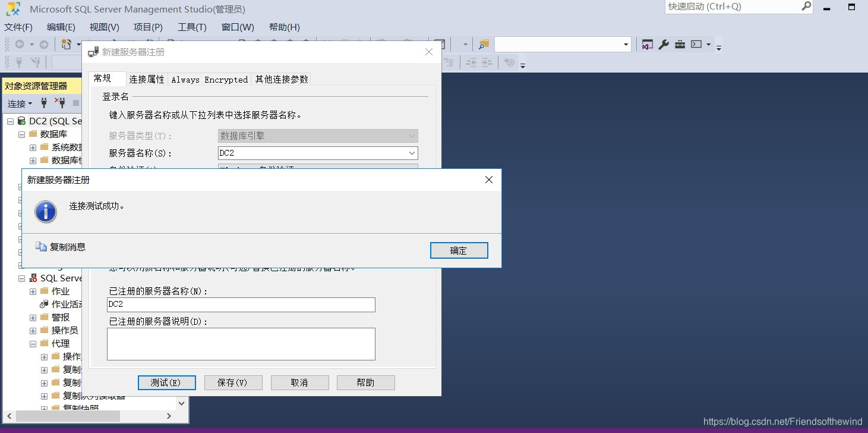Open the 帮助(H) menu
This screenshot has width=868, height=433.
(x=285, y=27)
